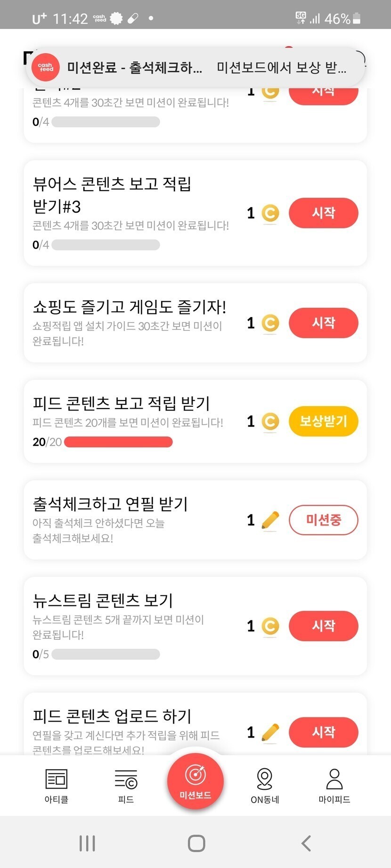This screenshot has height=868, width=391.
Task: Open the 아티클 article icon
Action: point(56,780)
